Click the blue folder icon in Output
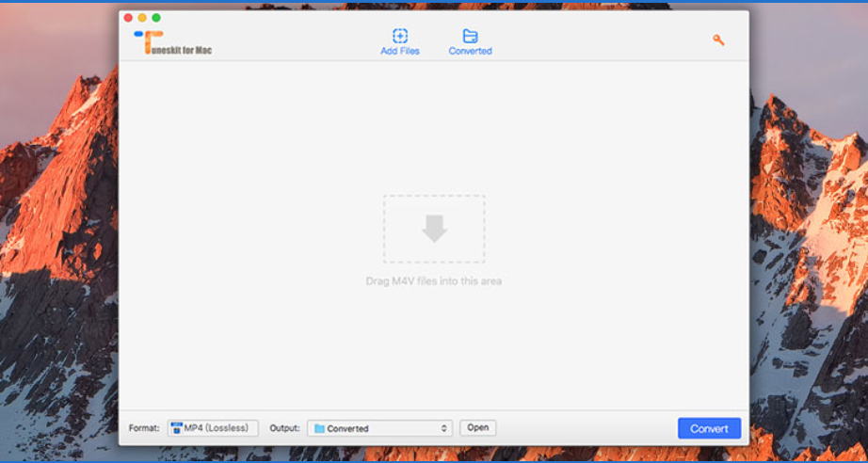 click(x=319, y=428)
